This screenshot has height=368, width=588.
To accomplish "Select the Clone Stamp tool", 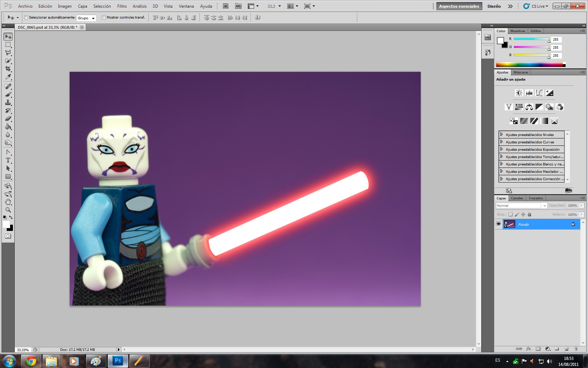I will click(x=8, y=102).
